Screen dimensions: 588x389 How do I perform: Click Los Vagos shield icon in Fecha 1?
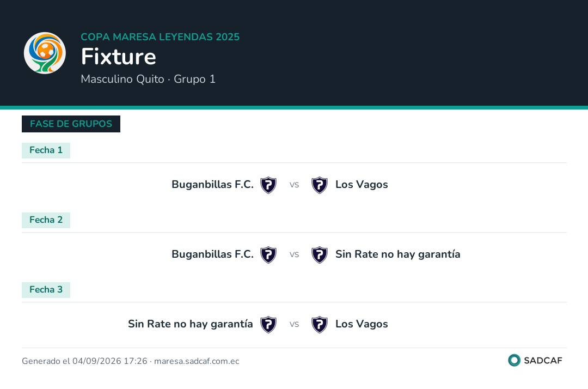point(320,185)
